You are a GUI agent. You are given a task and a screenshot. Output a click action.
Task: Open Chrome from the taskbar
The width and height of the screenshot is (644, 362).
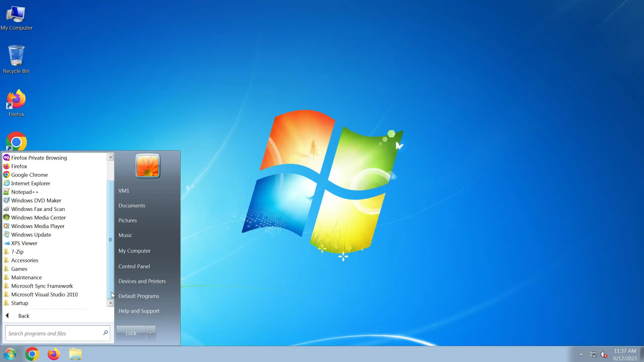click(x=32, y=354)
